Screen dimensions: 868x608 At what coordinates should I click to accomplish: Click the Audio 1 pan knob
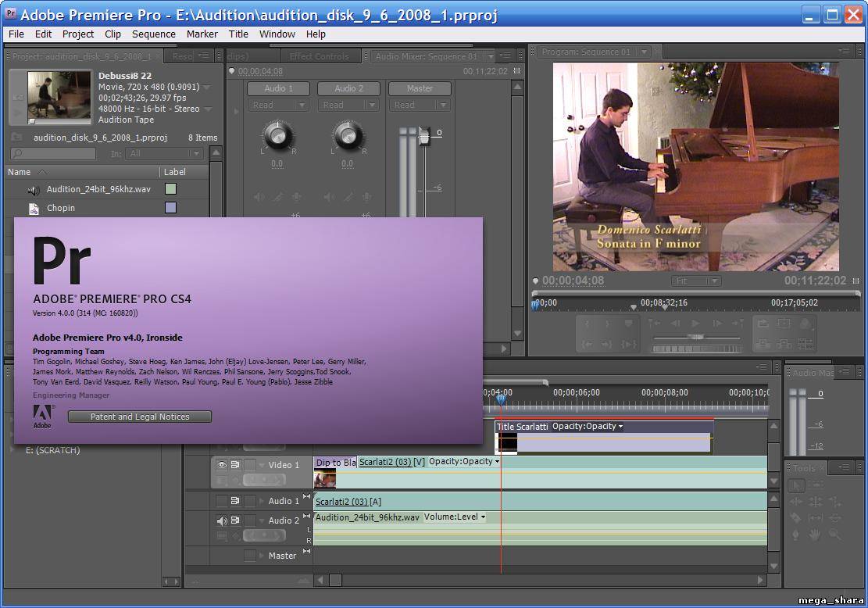click(278, 136)
